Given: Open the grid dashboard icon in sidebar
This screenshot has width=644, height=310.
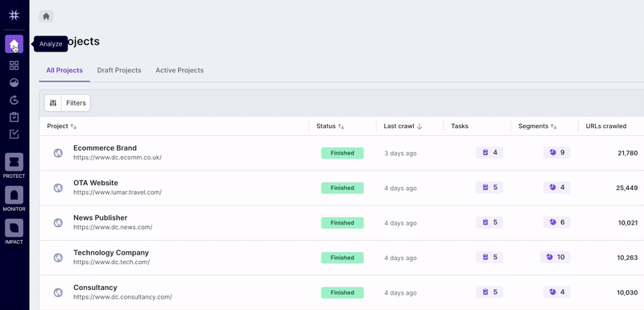Looking at the screenshot, I should tap(14, 66).
